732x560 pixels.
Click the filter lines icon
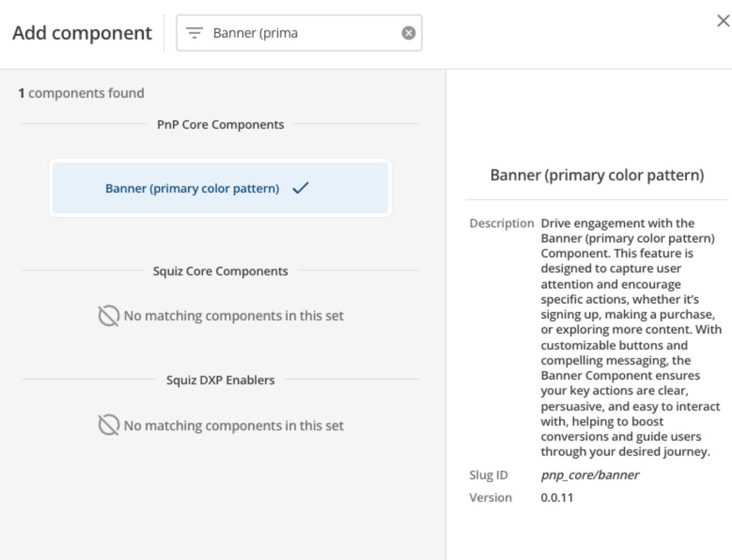(x=194, y=33)
